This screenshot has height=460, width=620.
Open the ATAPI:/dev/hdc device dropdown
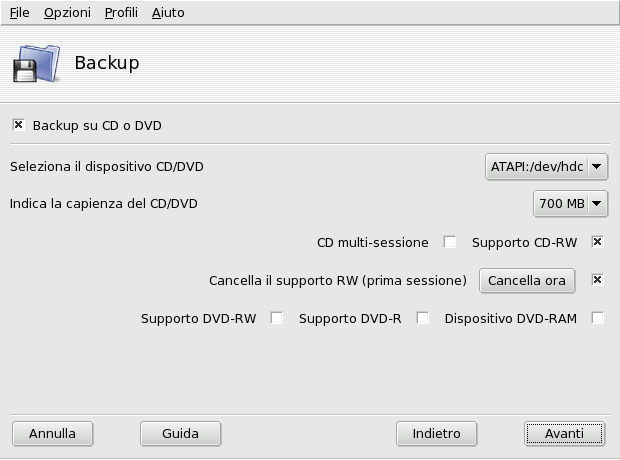(x=545, y=166)
